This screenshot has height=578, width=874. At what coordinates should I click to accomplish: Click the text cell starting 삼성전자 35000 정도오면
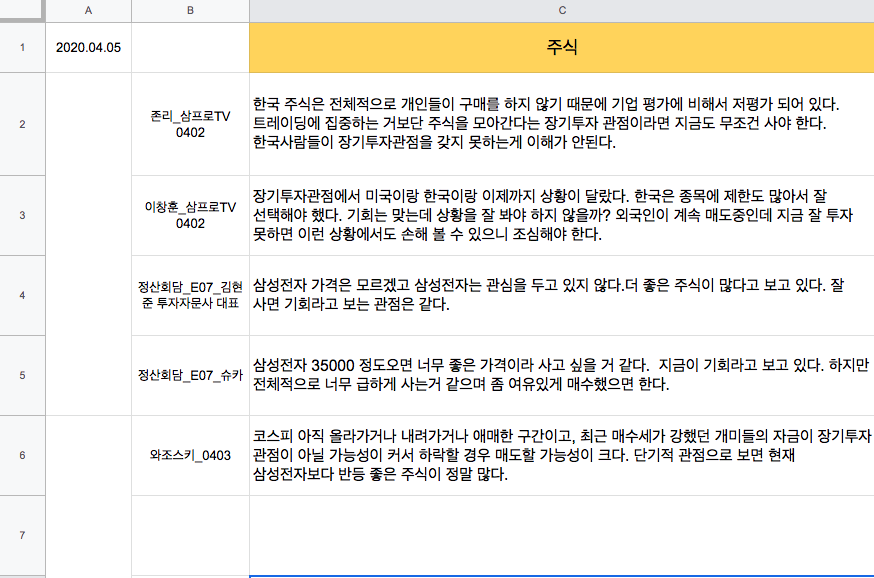[562, 375]
